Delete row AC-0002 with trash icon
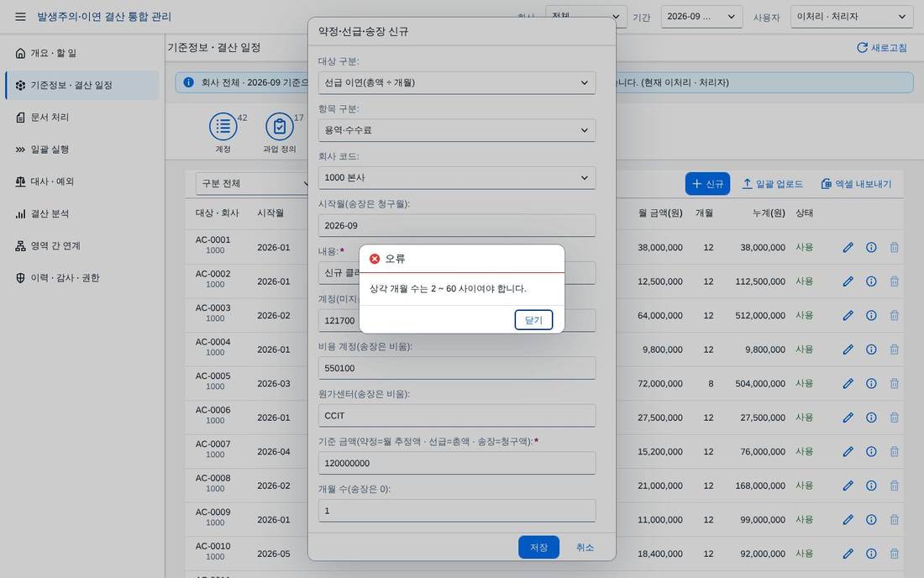The height and width of the screenshot is (578, 924). coord(894,281)
